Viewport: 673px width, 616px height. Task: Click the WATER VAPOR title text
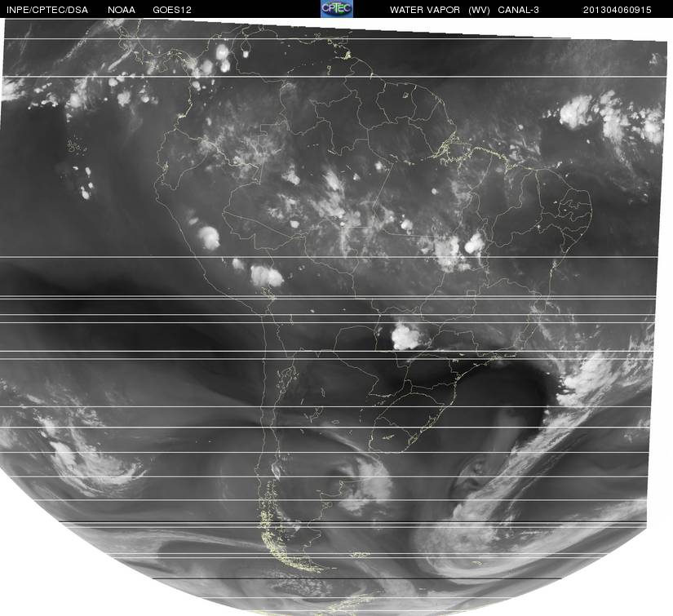click(x=425, y=10)
